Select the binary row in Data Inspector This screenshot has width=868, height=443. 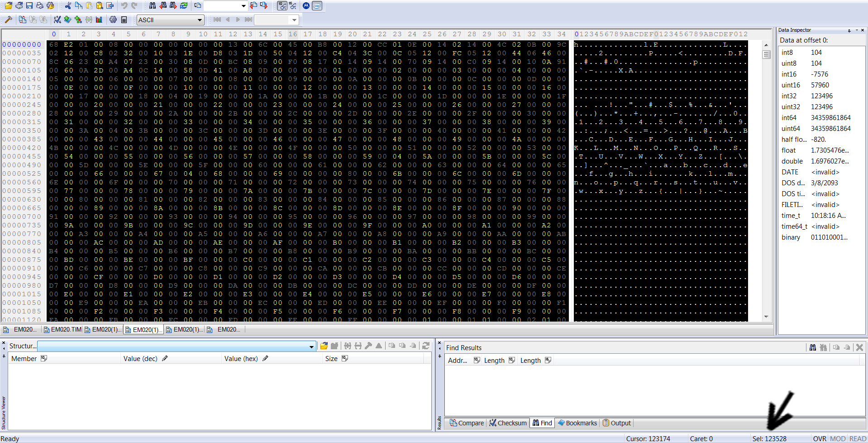(x=822, y=237)
